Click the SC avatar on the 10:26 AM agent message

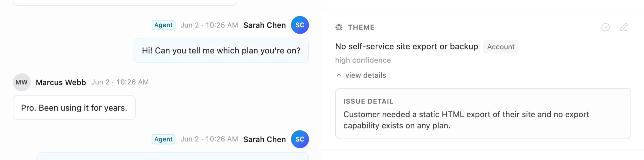300,139
